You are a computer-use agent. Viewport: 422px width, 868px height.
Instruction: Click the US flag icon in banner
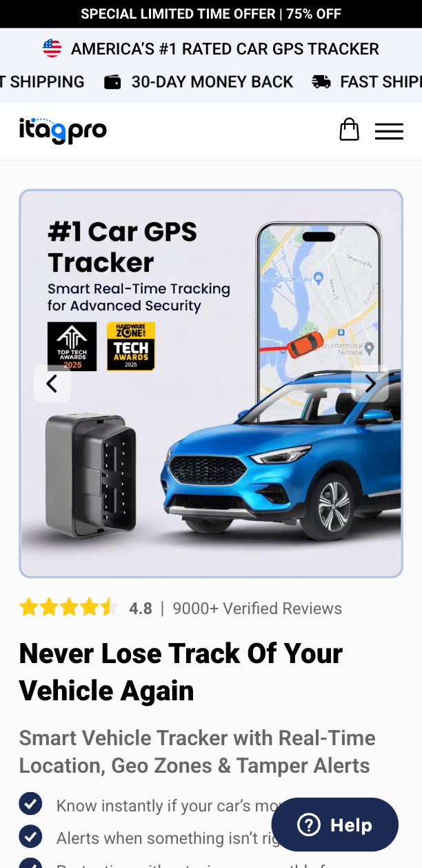pos(52,48)
